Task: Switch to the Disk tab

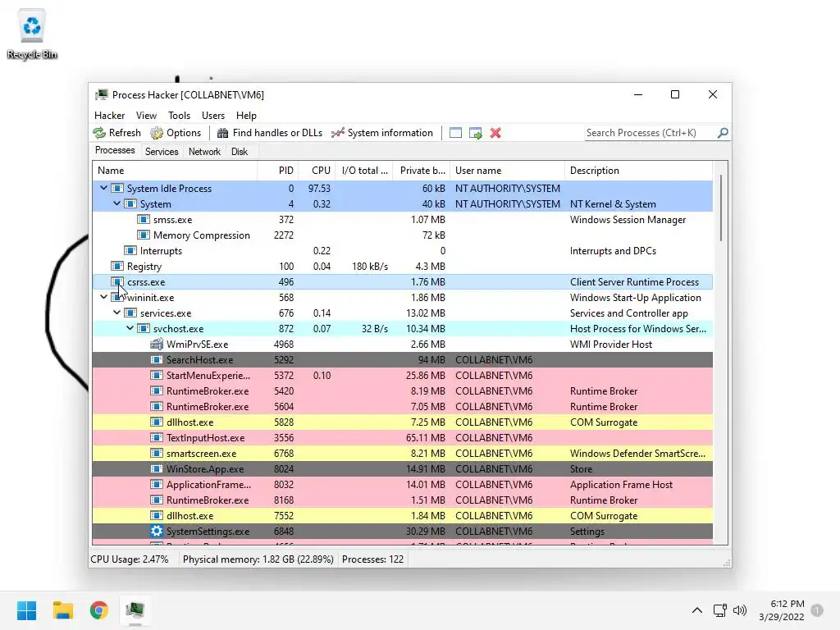Action: [x=240, y=152]
